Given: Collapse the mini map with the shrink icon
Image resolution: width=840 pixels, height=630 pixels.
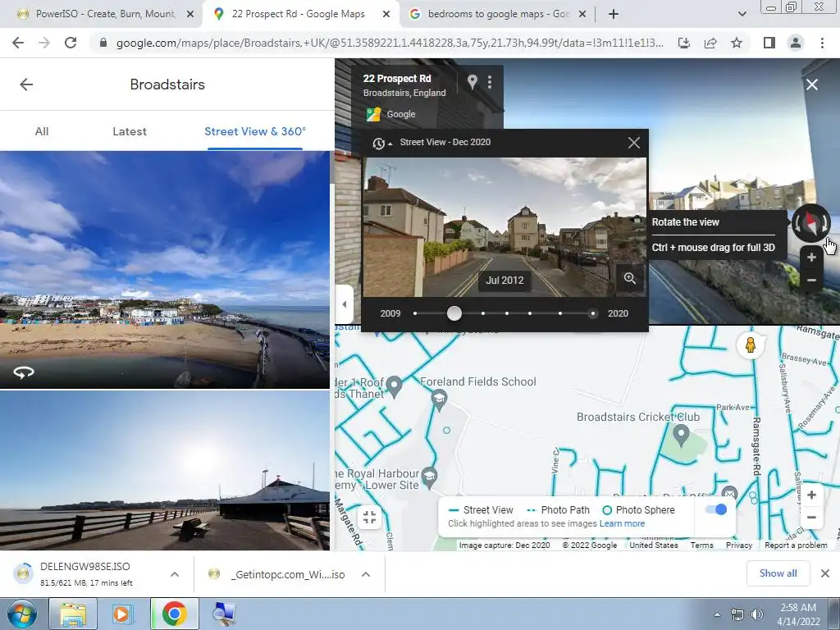Looking at the screenshot, I should tap(370, 517).
